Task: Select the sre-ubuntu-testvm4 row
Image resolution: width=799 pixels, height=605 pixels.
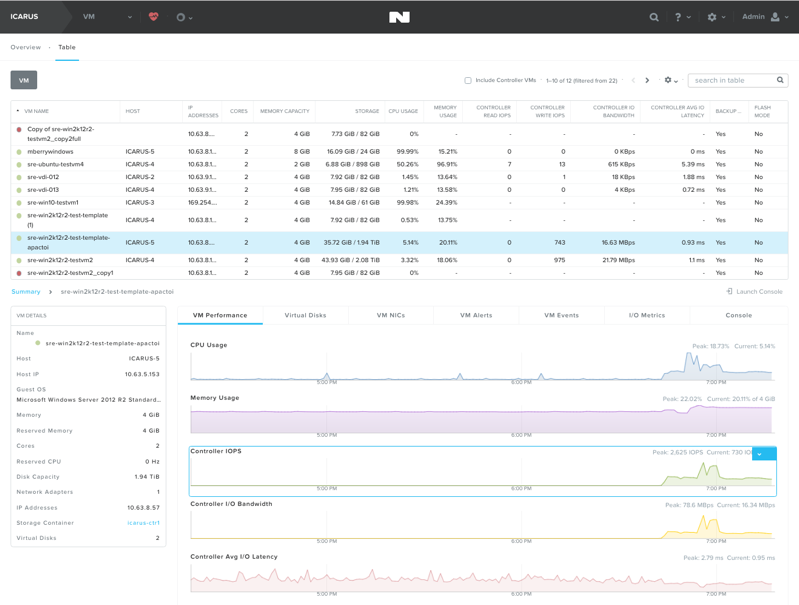Action: click(x=399, y=164)
